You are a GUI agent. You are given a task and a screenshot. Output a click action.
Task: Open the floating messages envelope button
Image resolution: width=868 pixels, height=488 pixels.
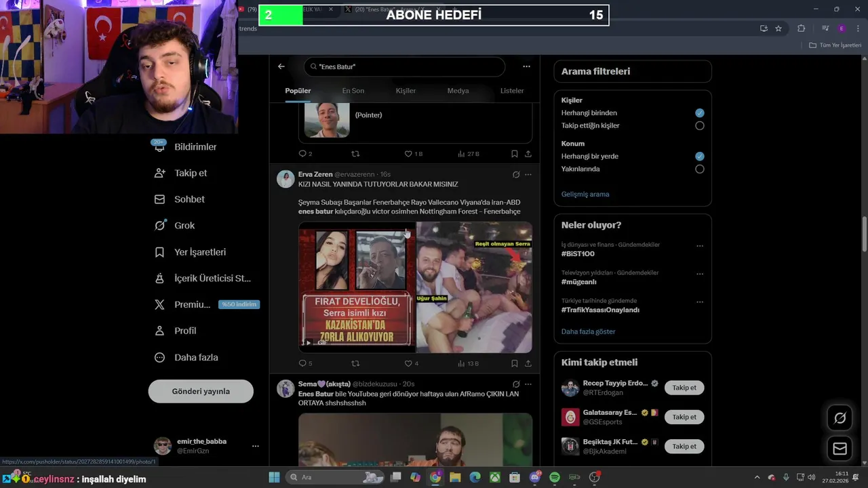[840, 449]
